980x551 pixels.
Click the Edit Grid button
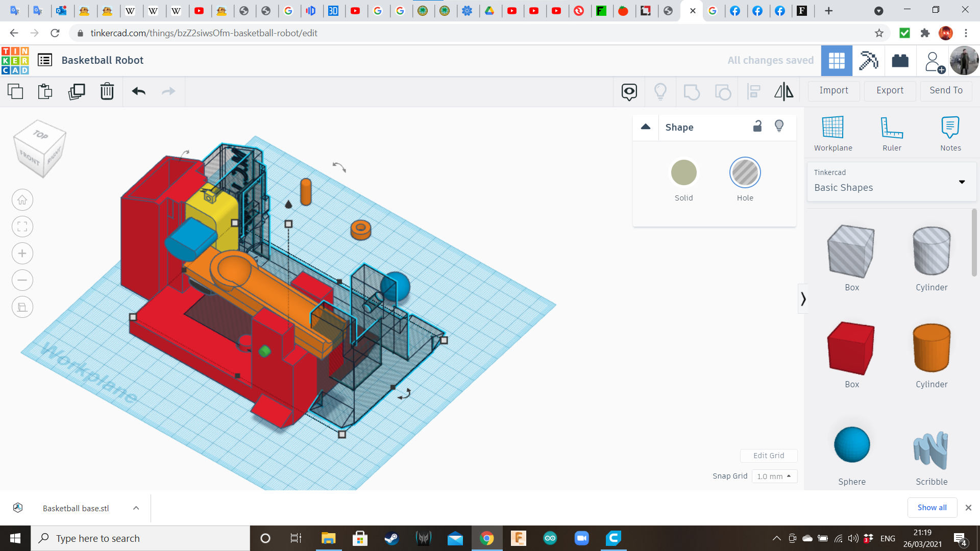(x=768, y=456)
